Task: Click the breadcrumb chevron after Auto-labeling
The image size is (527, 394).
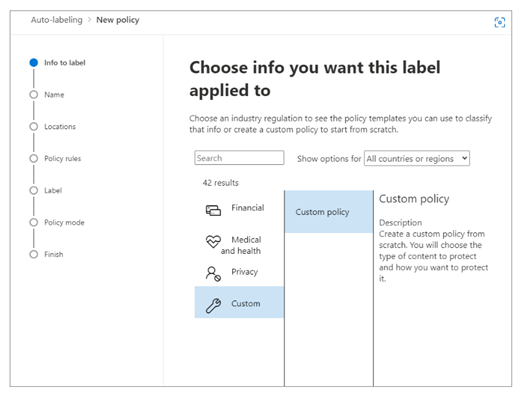Action: pyautogui.click(x=89, y=20)
